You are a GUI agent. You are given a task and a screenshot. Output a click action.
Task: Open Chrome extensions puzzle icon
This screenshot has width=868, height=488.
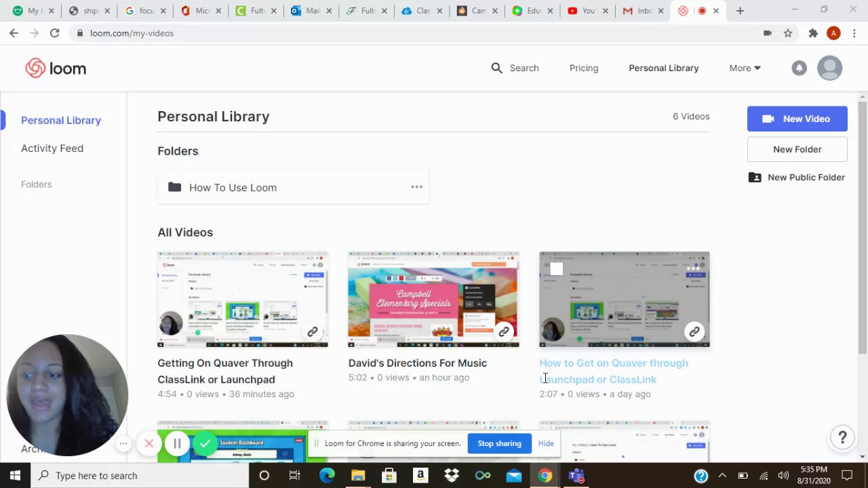tap(813, 33)
